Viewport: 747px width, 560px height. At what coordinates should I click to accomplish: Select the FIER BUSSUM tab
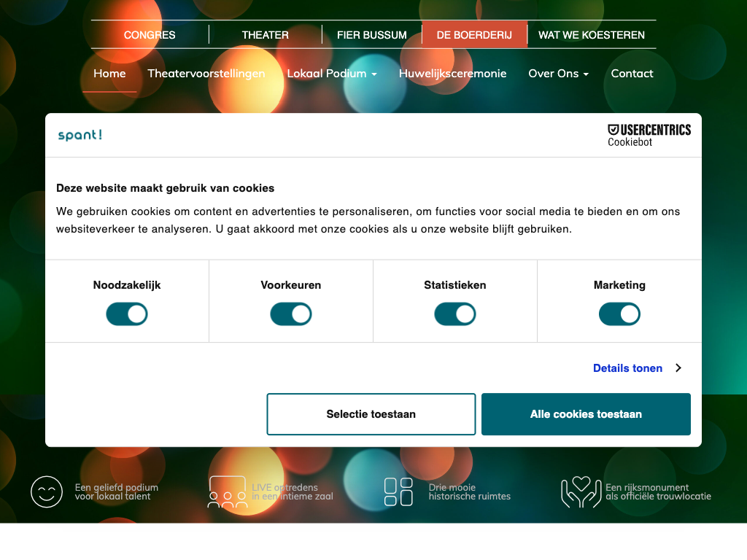pos(372,35)
